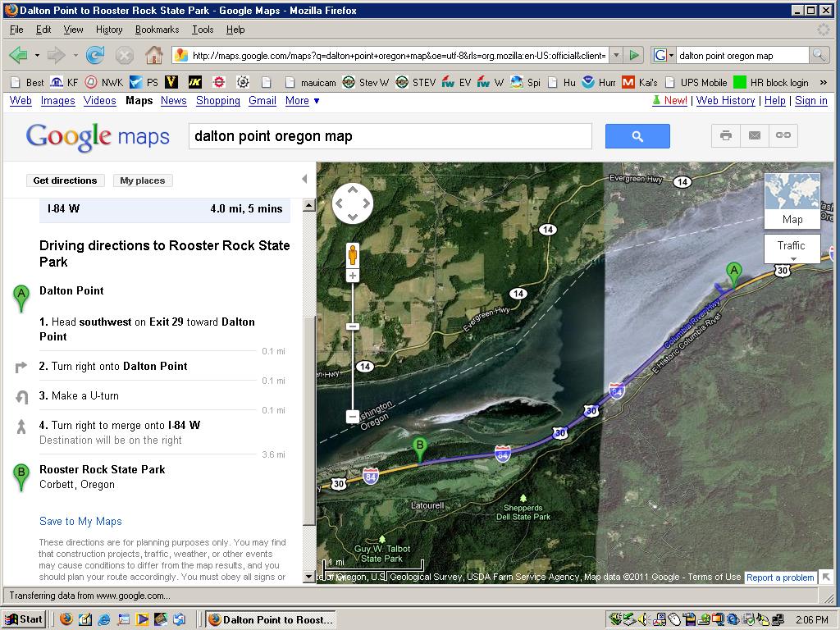The image size is (840, 630).
Task: Email the map with the envelope icon
Action: [755, 135]
